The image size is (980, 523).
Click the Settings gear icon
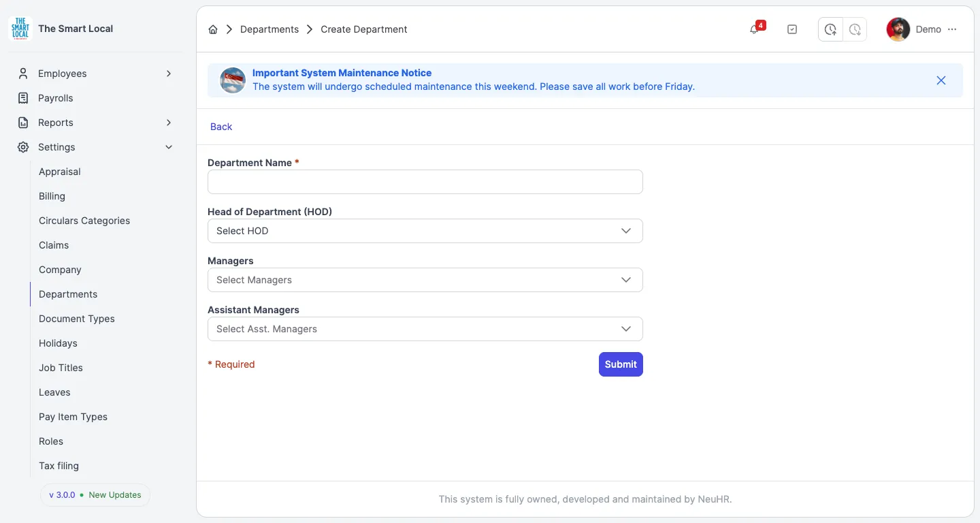23,147
